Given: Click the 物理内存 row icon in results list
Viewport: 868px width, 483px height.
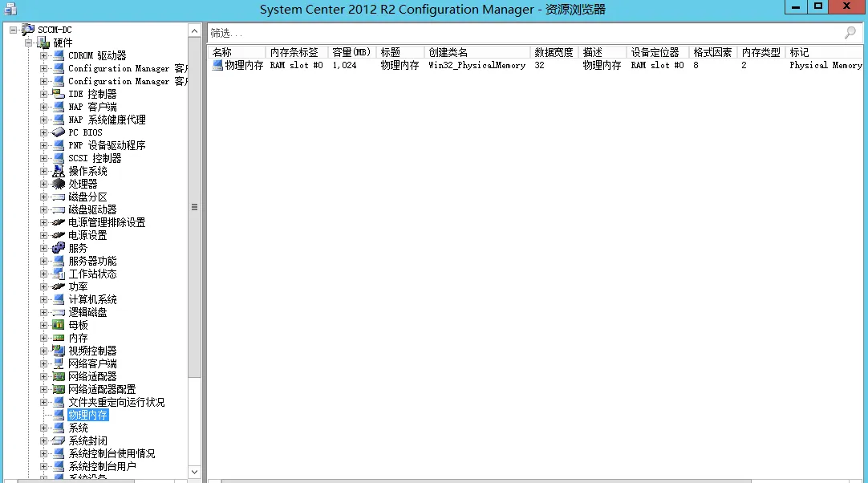Looking at the screenshot, I should (x=217, y=65).
